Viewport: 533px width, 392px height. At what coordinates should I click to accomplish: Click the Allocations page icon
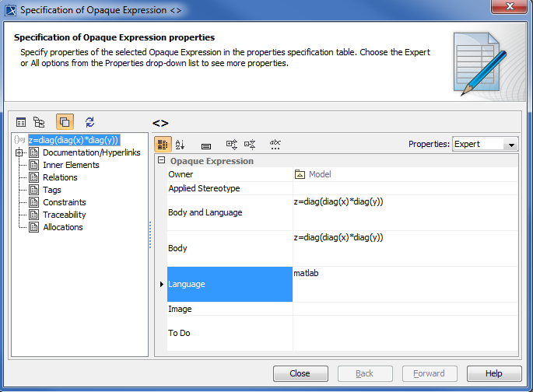click(x=33, y=227)
